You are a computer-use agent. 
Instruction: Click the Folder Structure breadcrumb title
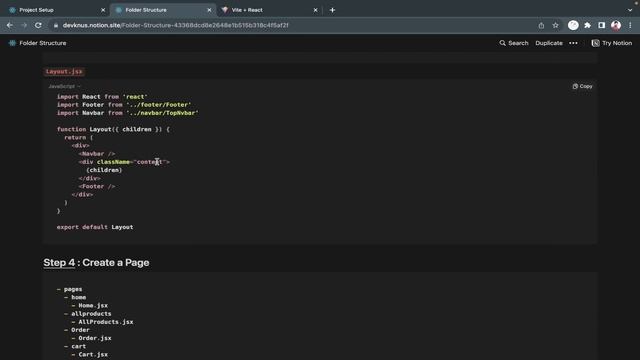coord(43,43)
